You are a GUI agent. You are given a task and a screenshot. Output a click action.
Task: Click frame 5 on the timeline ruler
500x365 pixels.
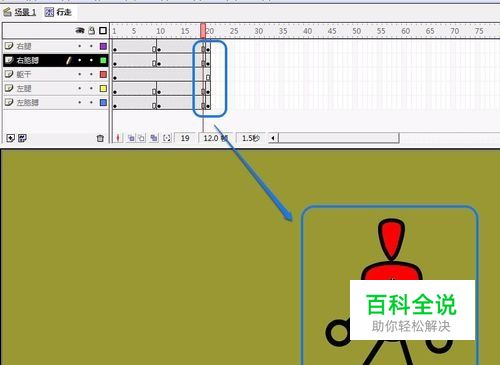point(134,31)
